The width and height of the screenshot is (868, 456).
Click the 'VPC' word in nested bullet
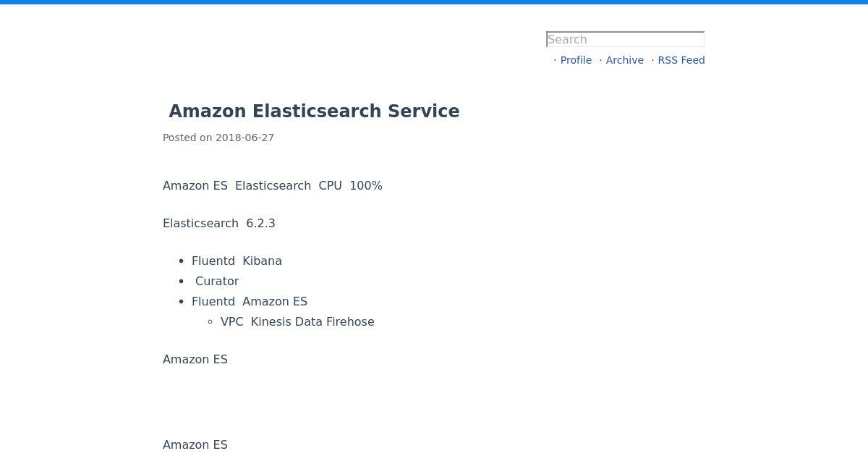pyautogui.click(x=231, y=321)
